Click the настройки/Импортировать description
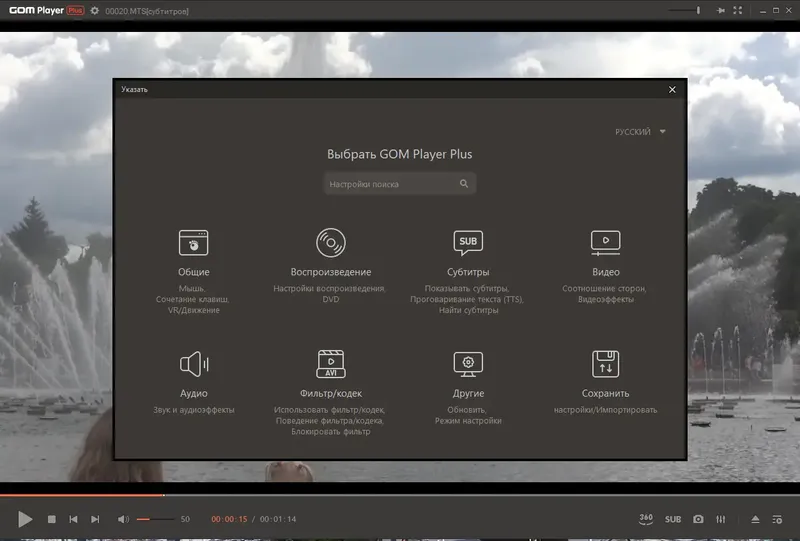Image resolution: width=800 pixels, height=541 pixels. click(606, 410)
